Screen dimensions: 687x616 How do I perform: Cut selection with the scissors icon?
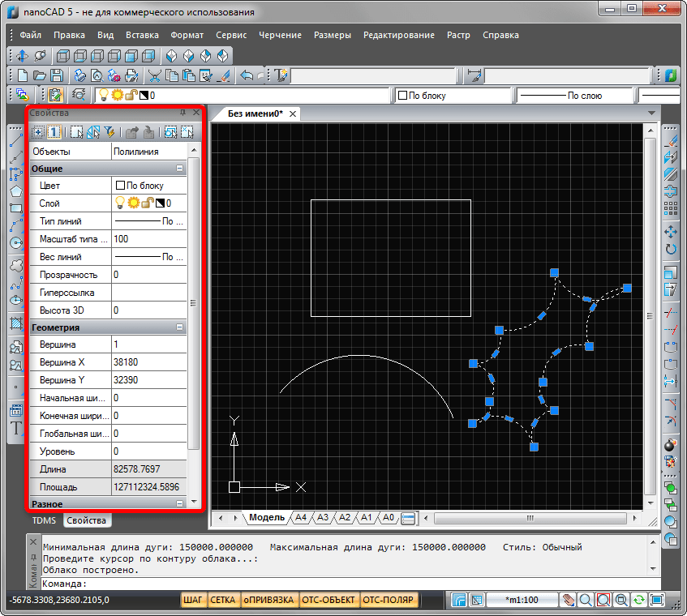coord(154,75)
